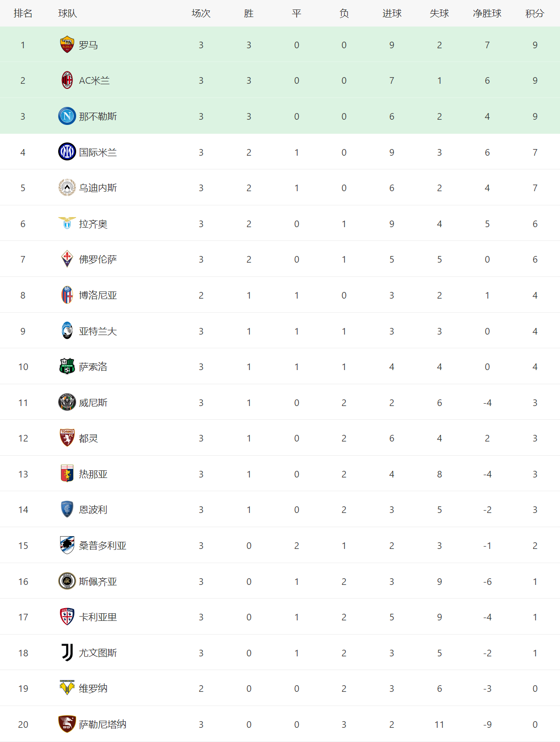Select the Lazio eagle emblem

(x=67, y=223)
